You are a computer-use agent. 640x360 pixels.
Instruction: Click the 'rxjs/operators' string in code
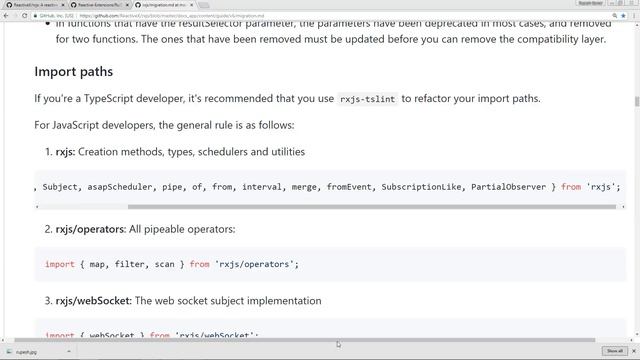[x=254, y=264]
